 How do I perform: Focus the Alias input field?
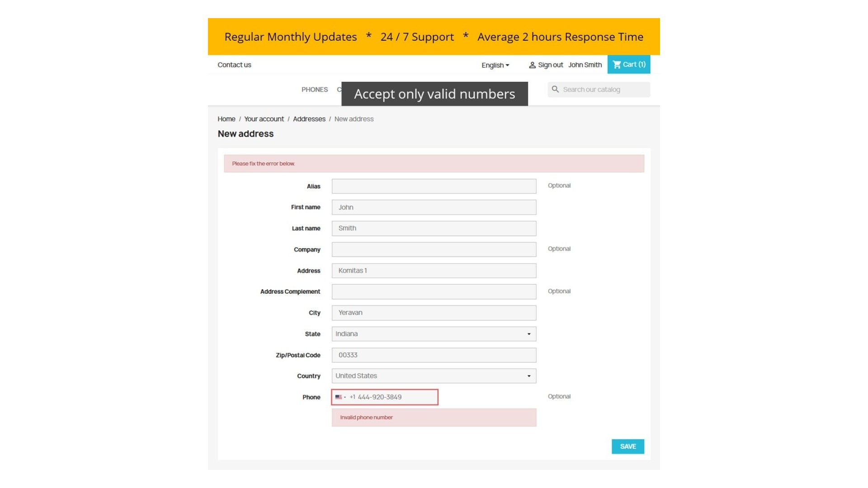click(434, 186)
